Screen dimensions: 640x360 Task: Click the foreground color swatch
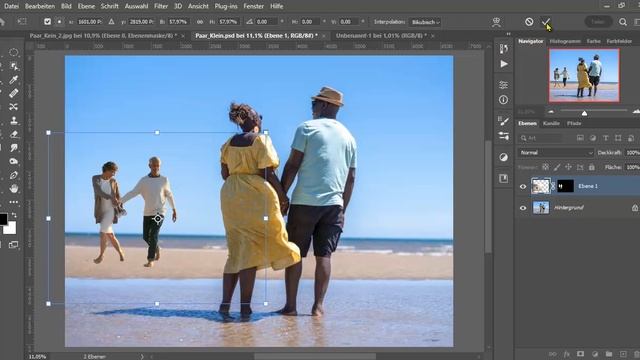coord(3,219)
